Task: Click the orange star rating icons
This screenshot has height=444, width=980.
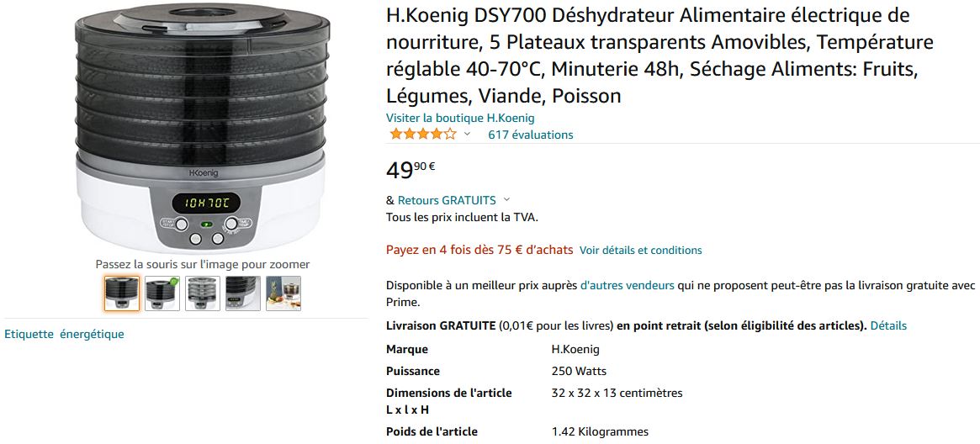Action: tap(423, 135)
